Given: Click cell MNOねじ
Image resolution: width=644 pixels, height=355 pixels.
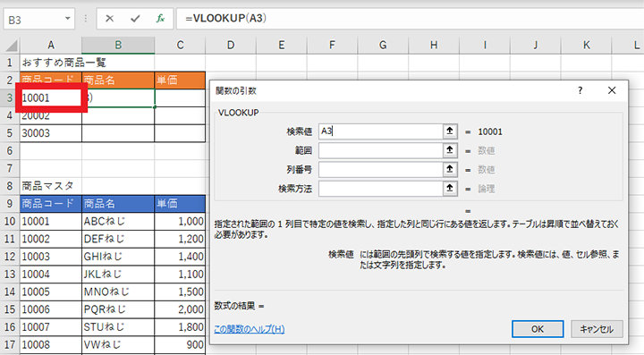Looking at the screenshot, I should pos(118,292).
